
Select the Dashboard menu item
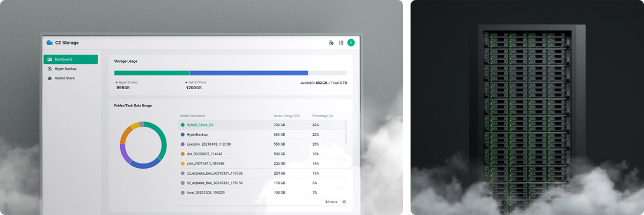(70, 59)
